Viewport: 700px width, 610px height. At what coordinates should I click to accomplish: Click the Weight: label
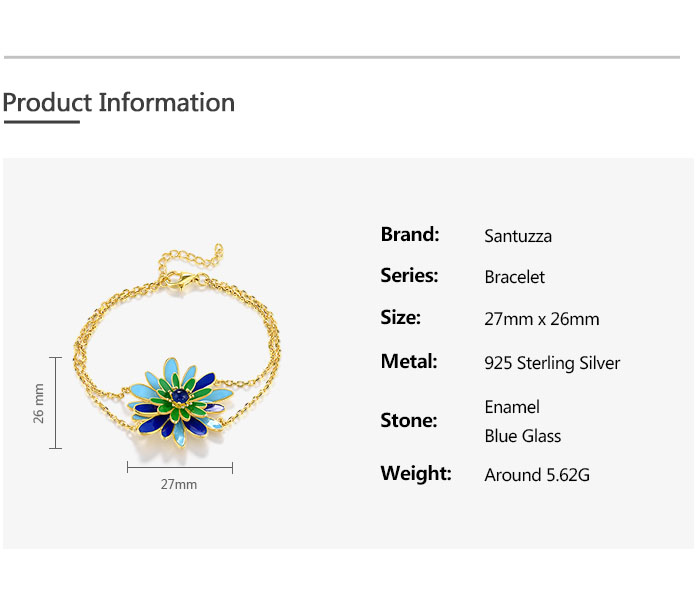(416, 473)
